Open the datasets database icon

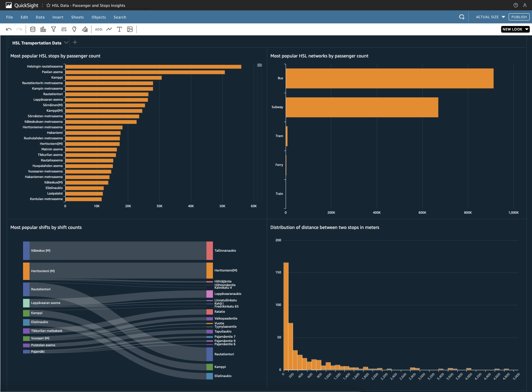33,29
